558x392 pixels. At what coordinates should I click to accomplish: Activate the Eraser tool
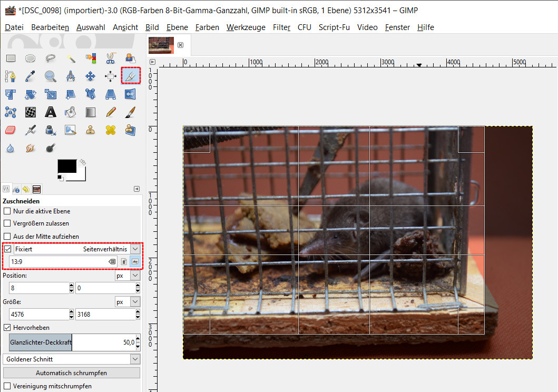coord(11,130)
